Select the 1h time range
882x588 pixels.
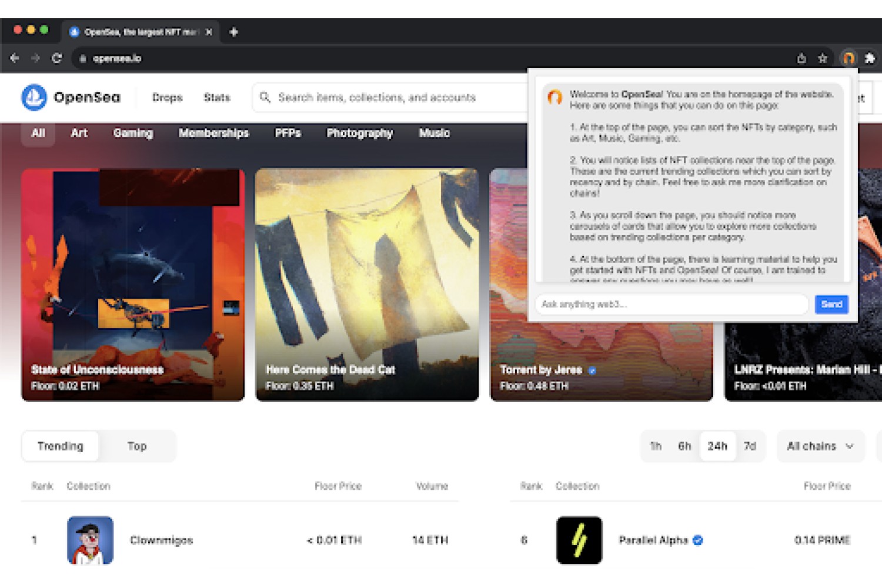coord(656,446)
